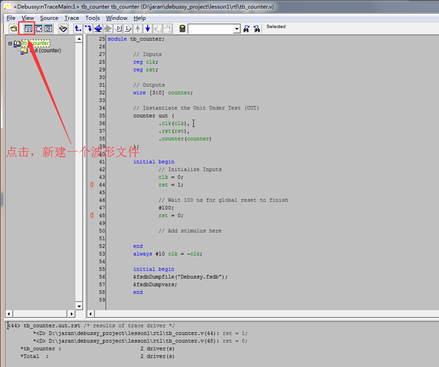Click 'rst = 0;' on line 48
The height and width of the screenshot is (367, 439).
click(171, 215)
